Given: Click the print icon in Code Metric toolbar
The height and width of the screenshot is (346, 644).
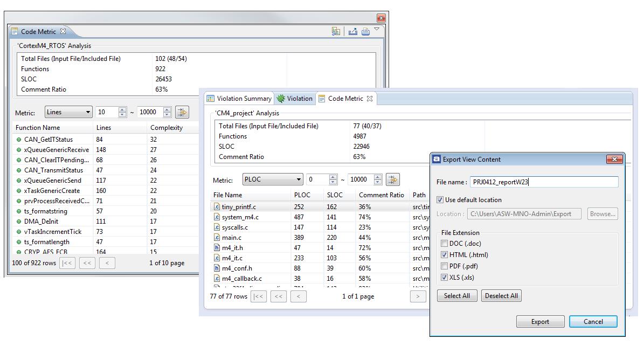Looking at the screenshot, I should point(365,32).
